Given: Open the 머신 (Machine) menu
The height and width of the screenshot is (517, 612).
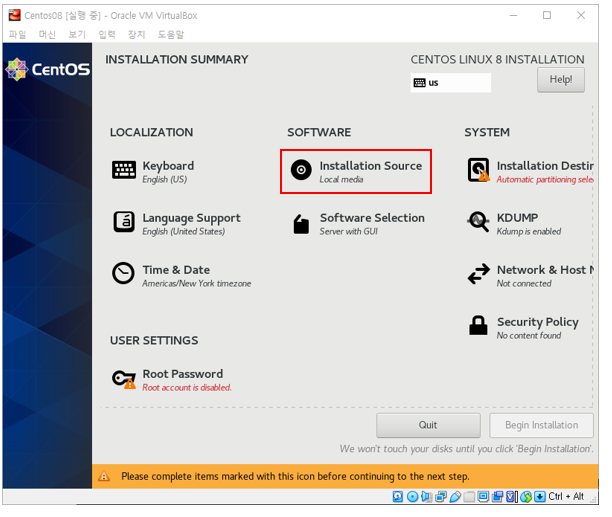Looking at the screenshot, I should 47,34.
